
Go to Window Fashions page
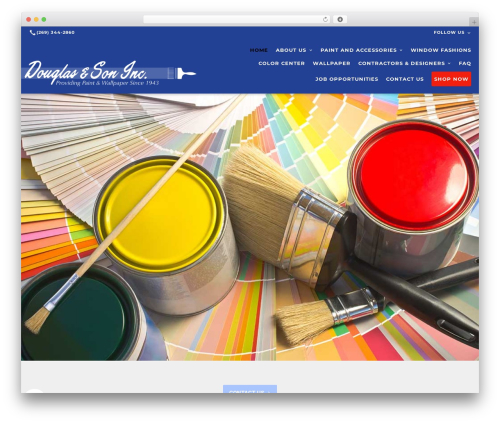(x=441, y=50)
